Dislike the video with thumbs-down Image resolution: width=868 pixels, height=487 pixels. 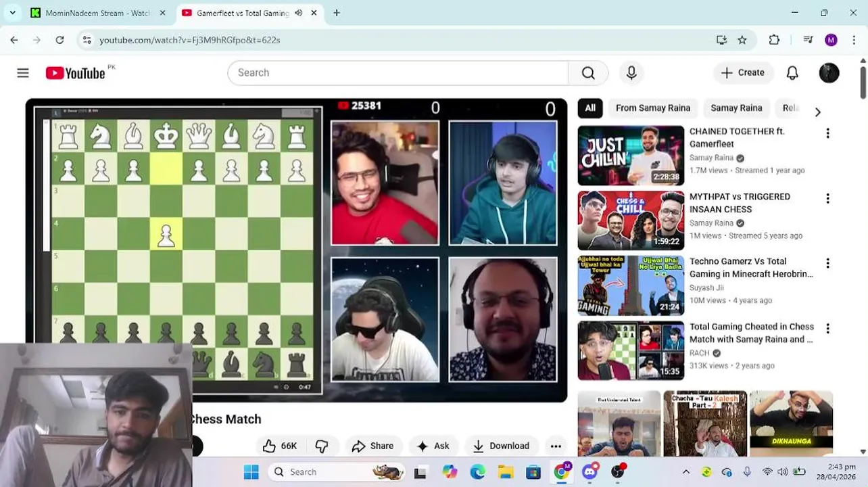point(322,446)
